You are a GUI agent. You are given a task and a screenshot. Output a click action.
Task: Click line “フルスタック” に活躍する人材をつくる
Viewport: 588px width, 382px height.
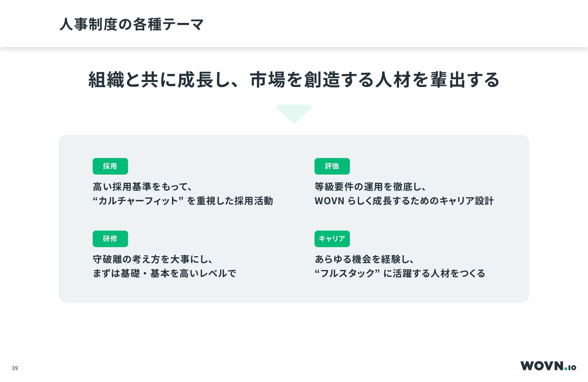pos(400,273)
